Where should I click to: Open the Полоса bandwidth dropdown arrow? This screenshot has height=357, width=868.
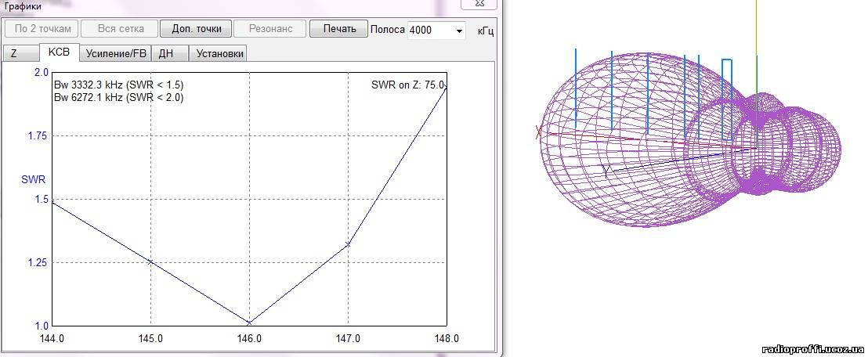click(x=460, y=31)
